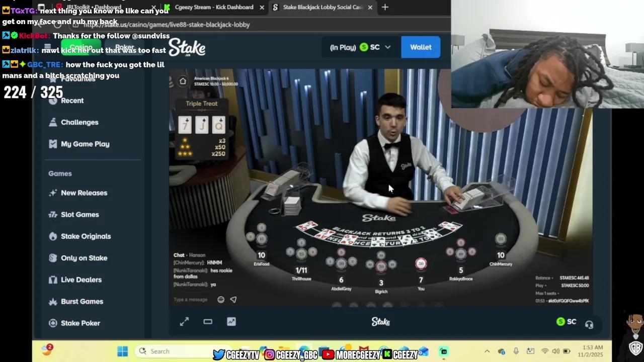Open My Game Play history
Screen dimensions: 644x362
(x=85, y=144)
